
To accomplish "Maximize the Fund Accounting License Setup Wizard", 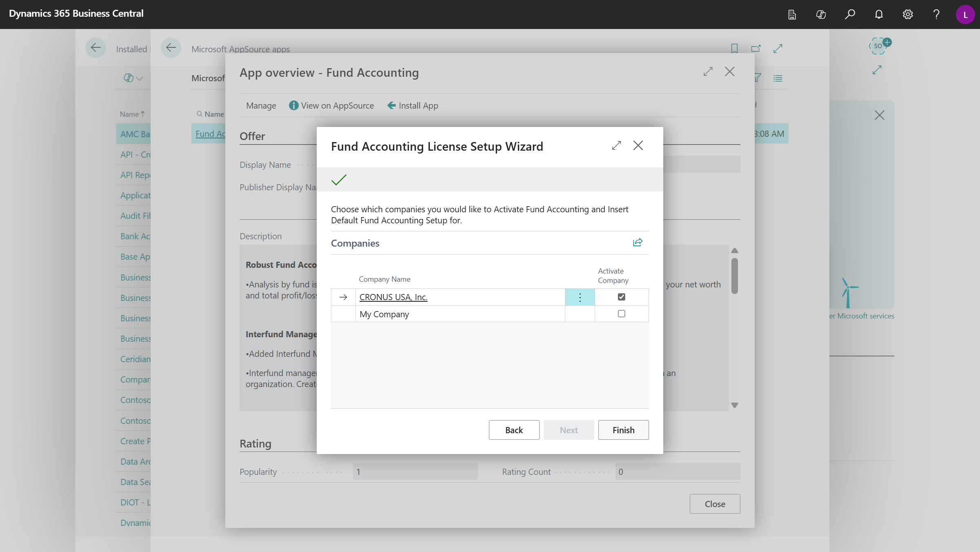I will (616, 145).
